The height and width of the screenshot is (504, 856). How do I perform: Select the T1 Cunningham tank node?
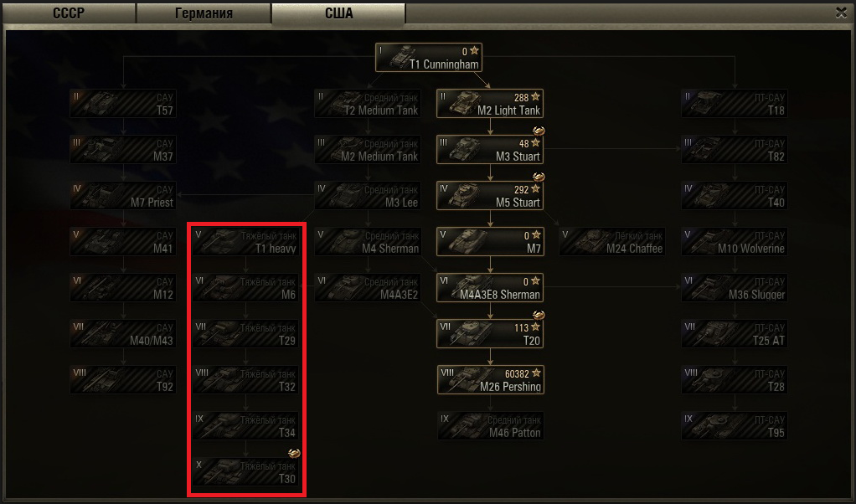coord(429,57)
